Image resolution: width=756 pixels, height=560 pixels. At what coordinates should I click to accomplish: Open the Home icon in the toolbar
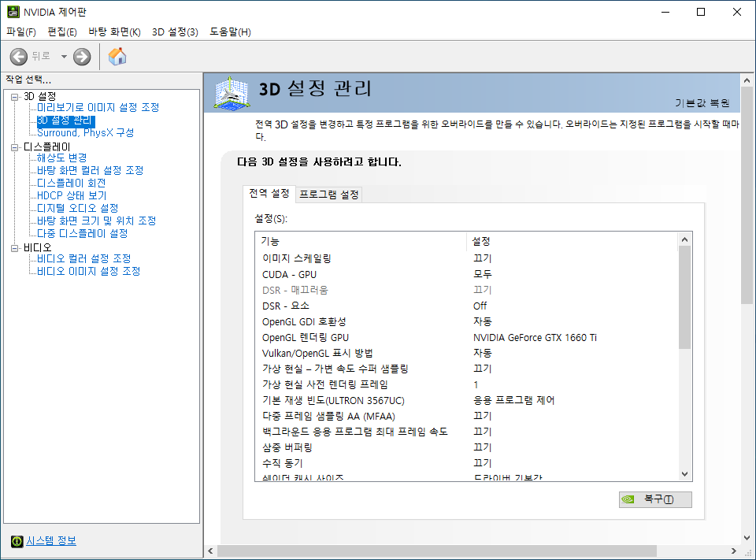(117, 57)
